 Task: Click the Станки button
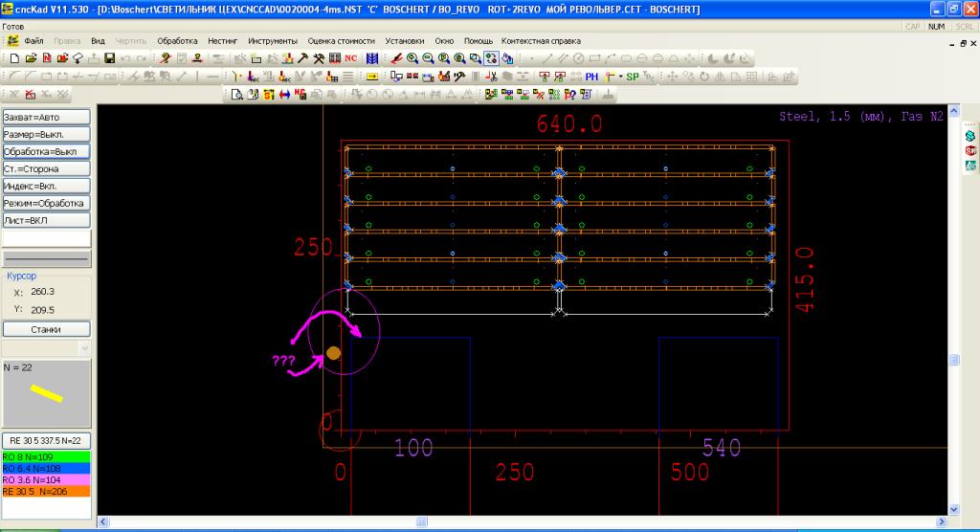click(46, 329)
